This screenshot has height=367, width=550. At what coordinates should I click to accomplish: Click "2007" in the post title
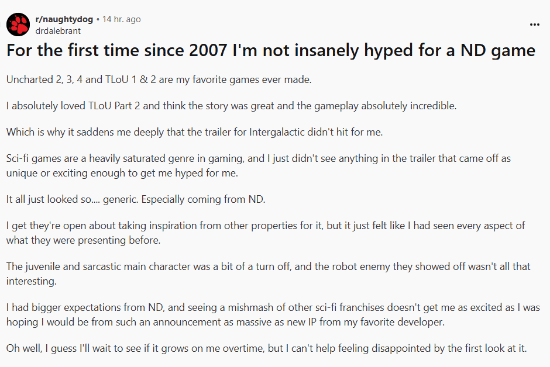(208, 50)
